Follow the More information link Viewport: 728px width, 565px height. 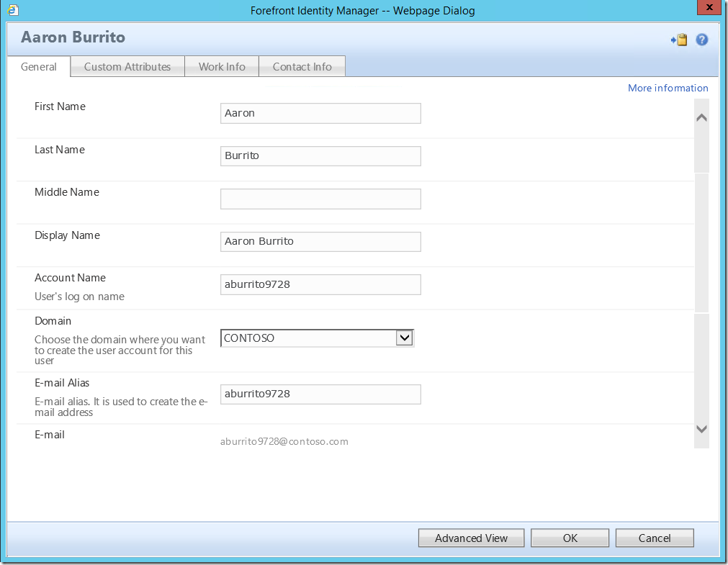668,89
